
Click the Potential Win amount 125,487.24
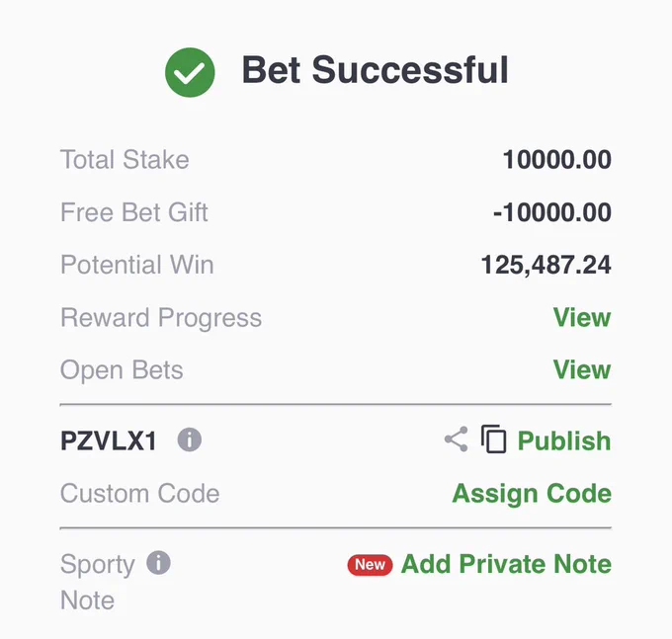546,265
